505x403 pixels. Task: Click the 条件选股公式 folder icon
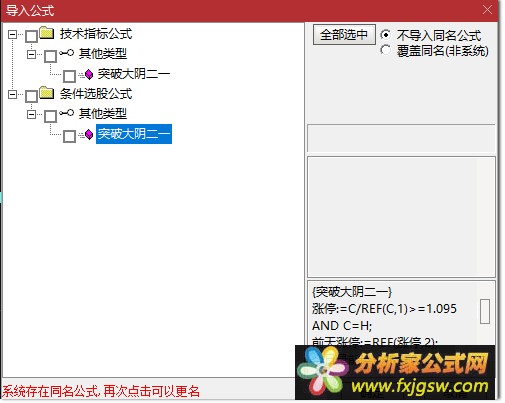click(47, 93)
